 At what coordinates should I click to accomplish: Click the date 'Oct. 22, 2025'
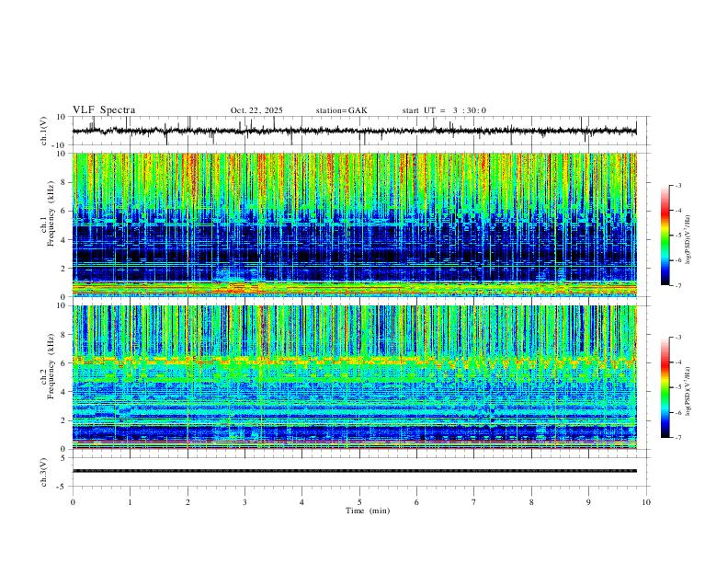[x=256, y=110]
